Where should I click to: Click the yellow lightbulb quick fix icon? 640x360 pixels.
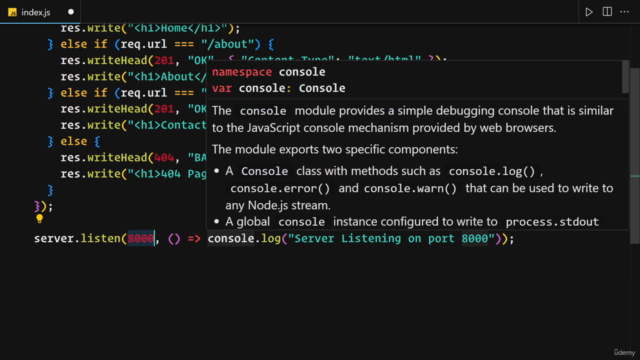tap(39, 219)
